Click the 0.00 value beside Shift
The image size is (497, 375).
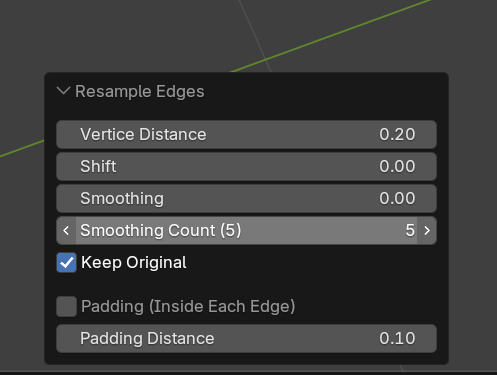click(x=397, y=167)
